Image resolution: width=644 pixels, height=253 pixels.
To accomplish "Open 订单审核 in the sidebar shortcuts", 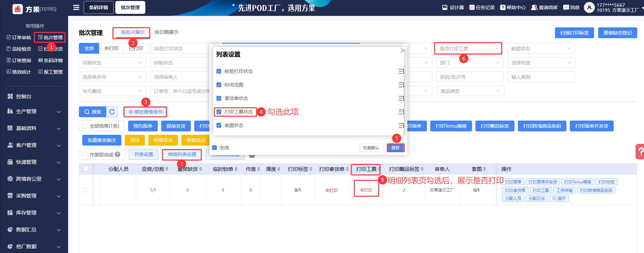I will (19, 37).
